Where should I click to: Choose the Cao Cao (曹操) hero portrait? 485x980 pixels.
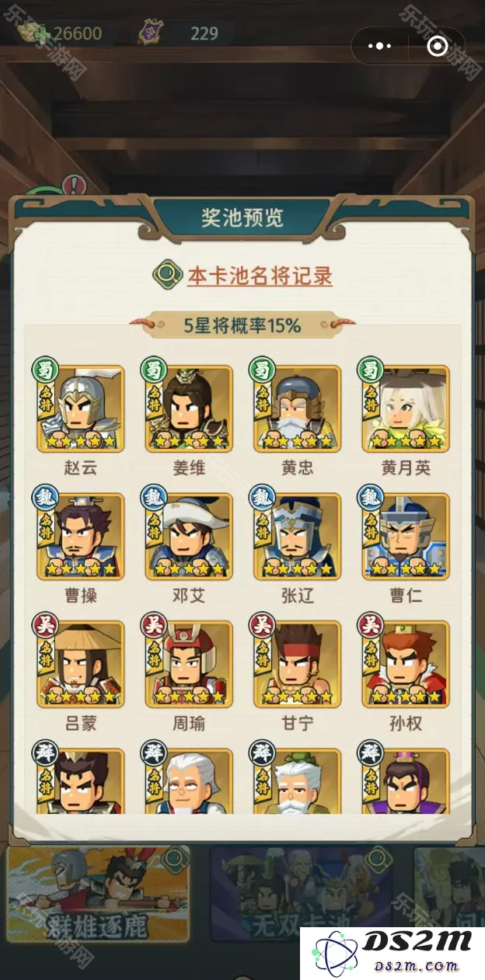point(80,537)
